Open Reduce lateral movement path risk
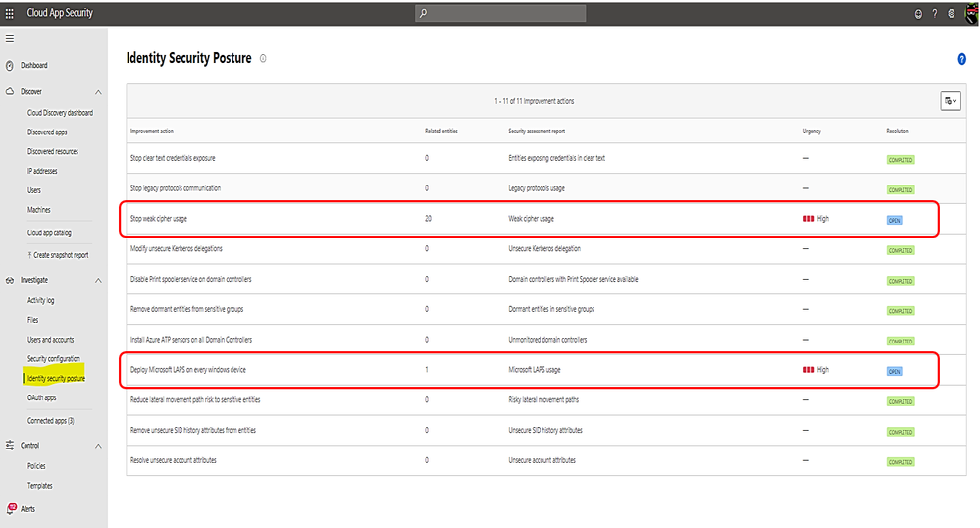 [x=195, y=399]
